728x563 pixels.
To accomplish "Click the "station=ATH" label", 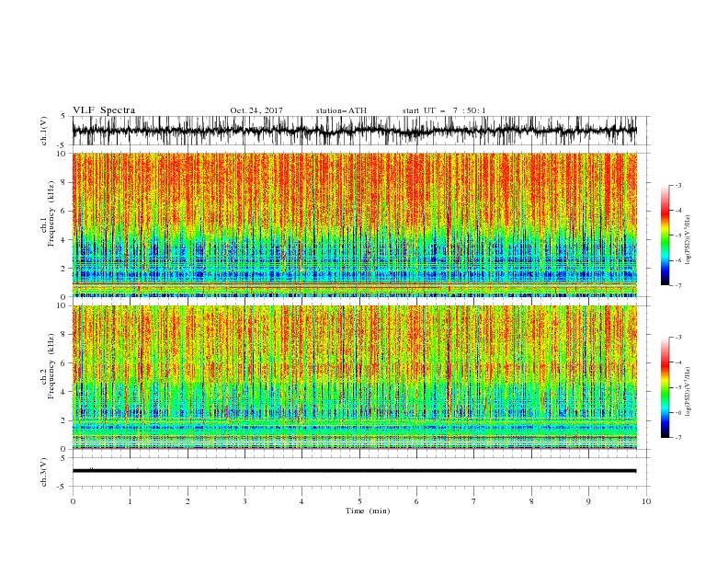I will click(341, 110).
